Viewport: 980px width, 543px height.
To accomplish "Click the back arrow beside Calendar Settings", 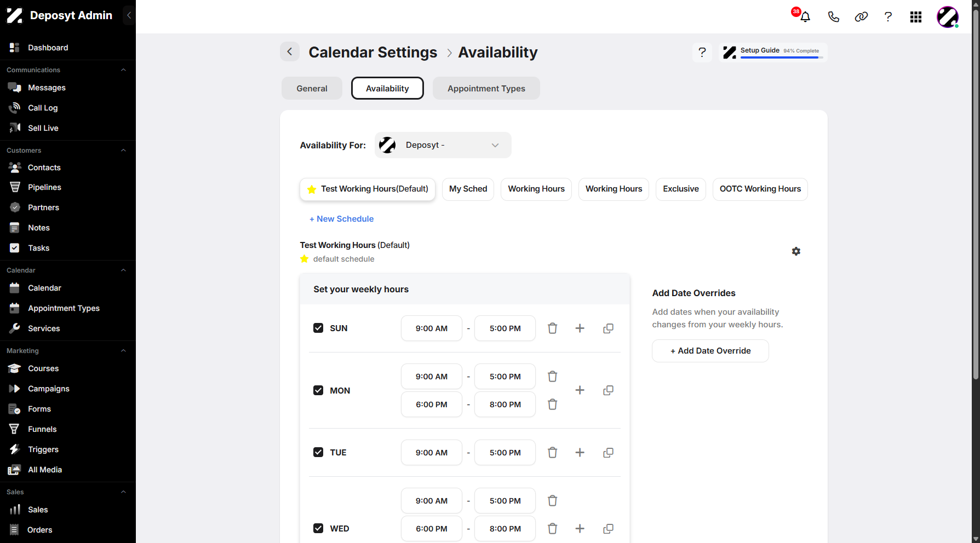I will (x=290, y=52).
